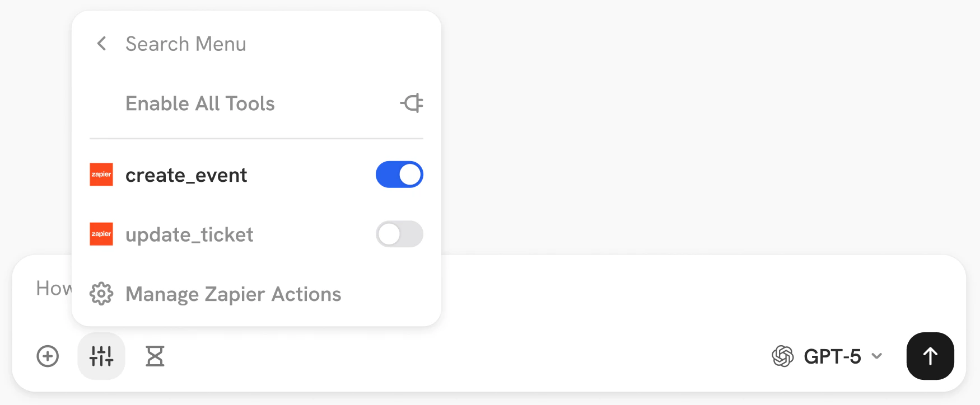Click the send message arrow button

pyautogui.click(x=930, y=356)
